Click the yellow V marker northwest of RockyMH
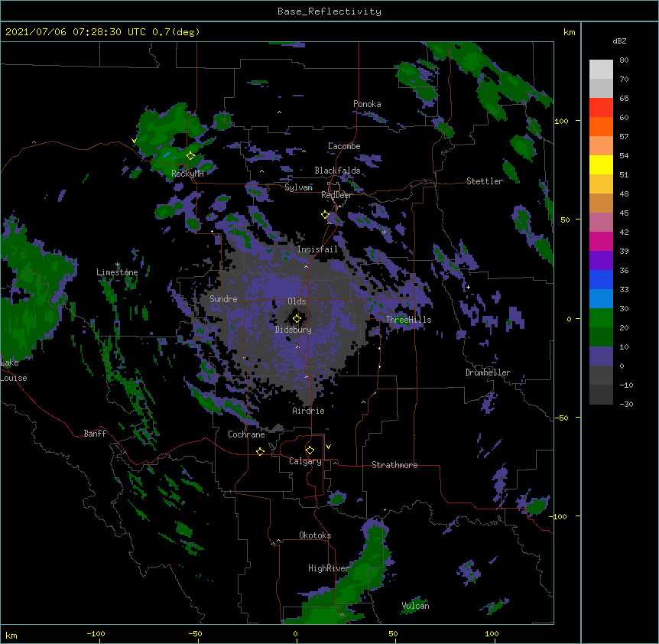 (x=134, y=141)
